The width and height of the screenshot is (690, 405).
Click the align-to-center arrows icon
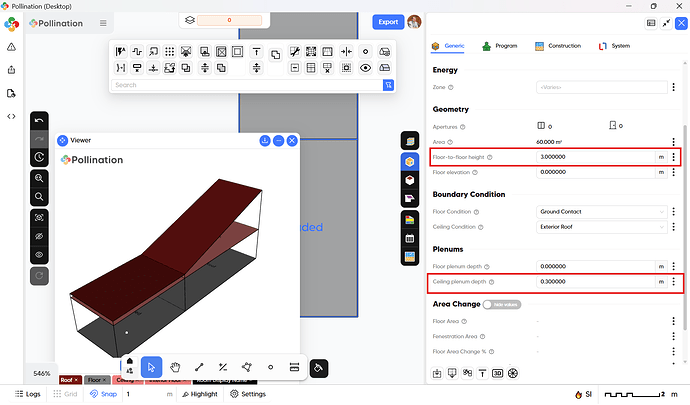(346, 52)
